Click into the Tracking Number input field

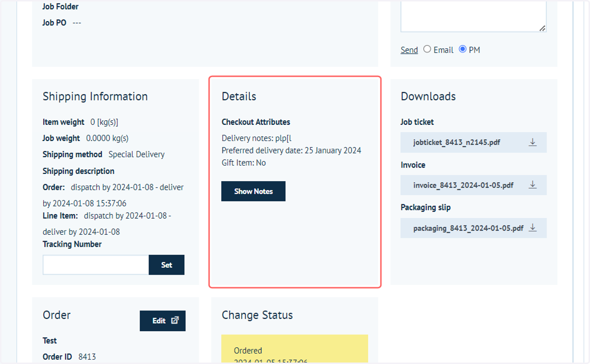point(96,265)
